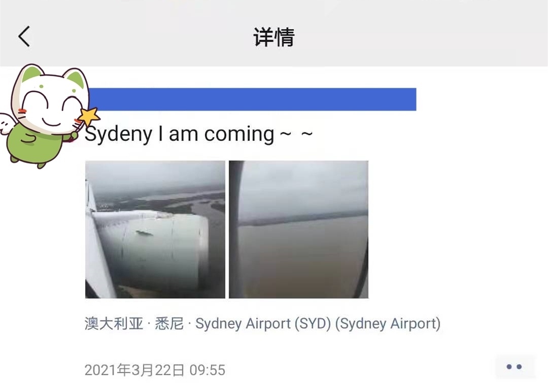The height and width of the screenshot is (392, 548).
Task: Click the 09:55 time in timestamp
Action: [207, 370]
